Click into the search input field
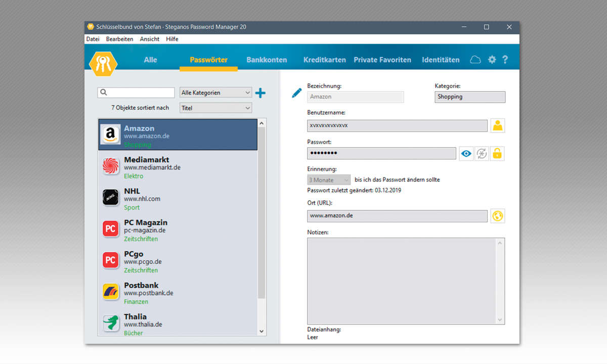 (x=136, y=93)
